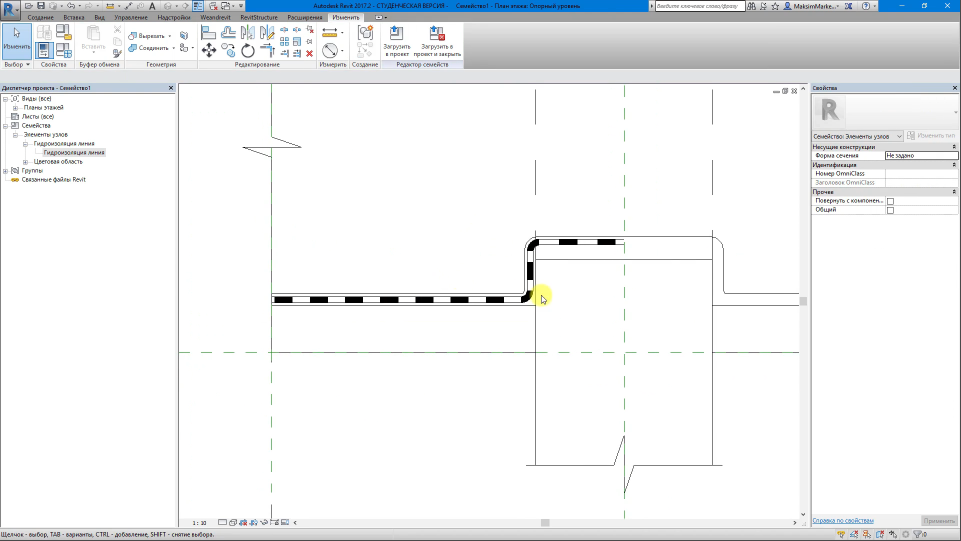Click the Изменить тип button in Properties
This screenshot has height=541, width=961.
(931, 135)
